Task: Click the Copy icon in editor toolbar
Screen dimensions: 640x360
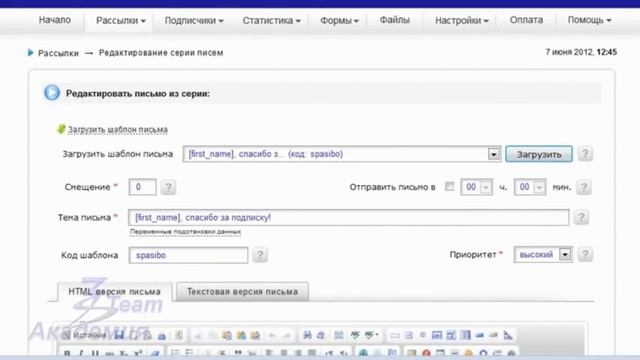Action: [212, 336]
